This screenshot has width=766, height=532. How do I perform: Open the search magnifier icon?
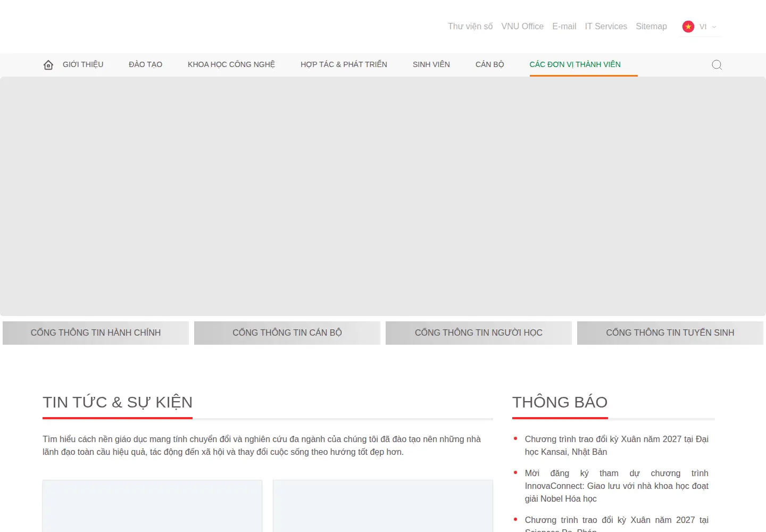coord(717,65)
